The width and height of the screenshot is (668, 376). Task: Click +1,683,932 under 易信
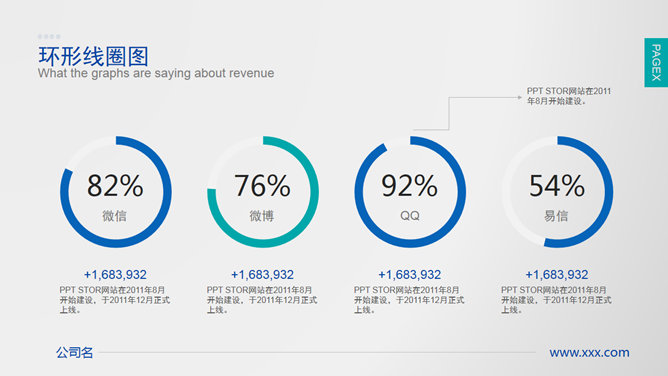point(557,275)
